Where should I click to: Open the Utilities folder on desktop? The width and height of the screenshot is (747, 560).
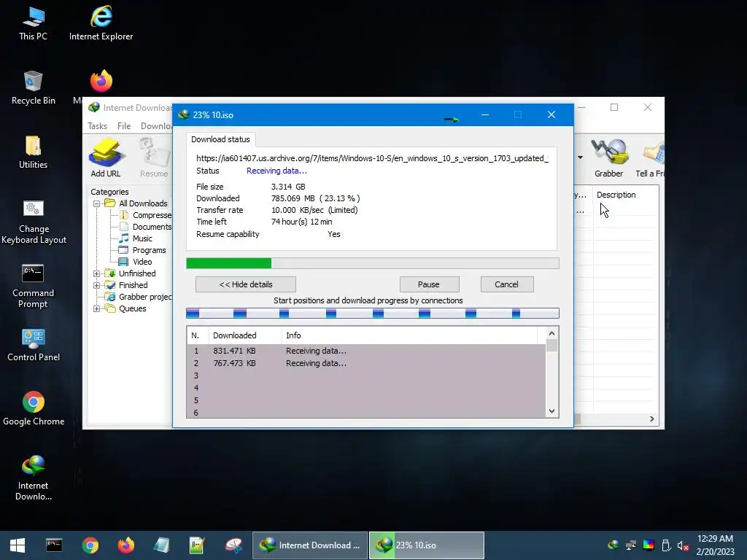33,152
